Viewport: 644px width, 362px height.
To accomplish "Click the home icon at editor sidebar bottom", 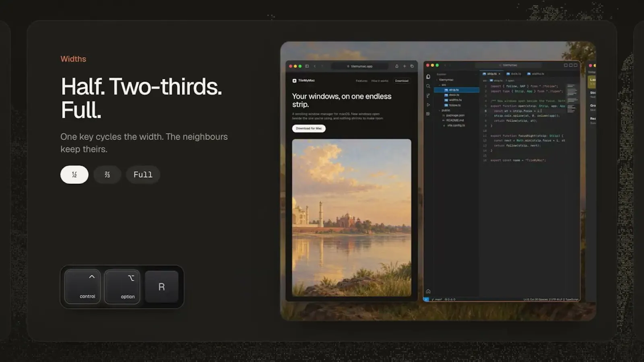I will click(x=428, y=291).
